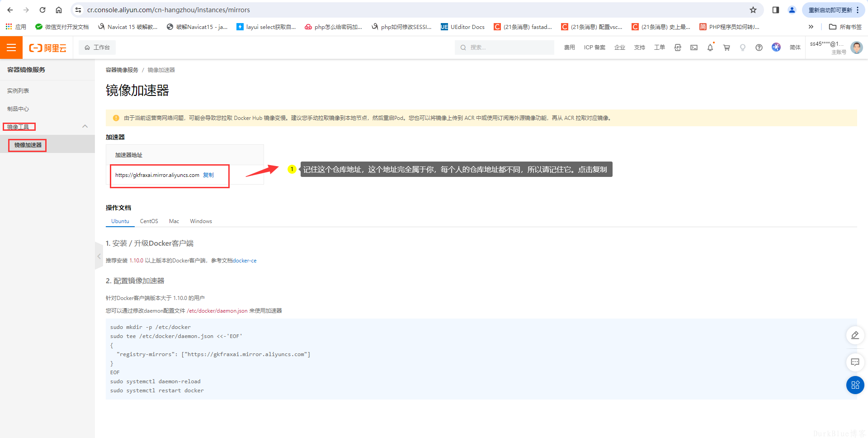The height and width of the screenshot is (438, 868).
Task: Open Cloud Shell terminal icon
Action: click(694, 48)
